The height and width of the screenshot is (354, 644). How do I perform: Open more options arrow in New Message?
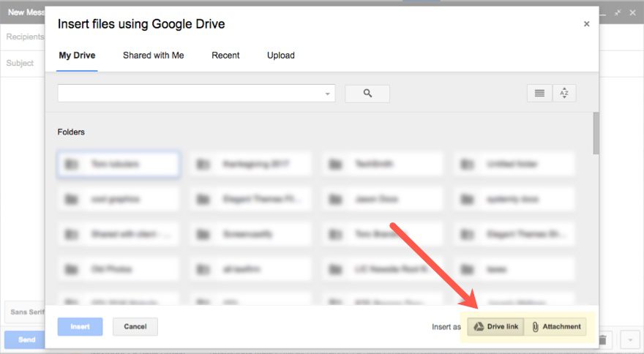(630, 340)
